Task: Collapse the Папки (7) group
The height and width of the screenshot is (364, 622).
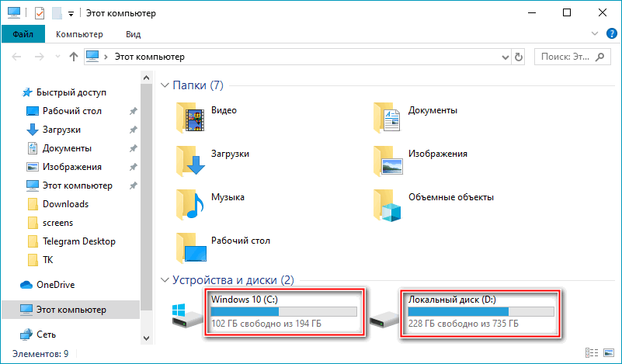Action: tap(165, 85)
